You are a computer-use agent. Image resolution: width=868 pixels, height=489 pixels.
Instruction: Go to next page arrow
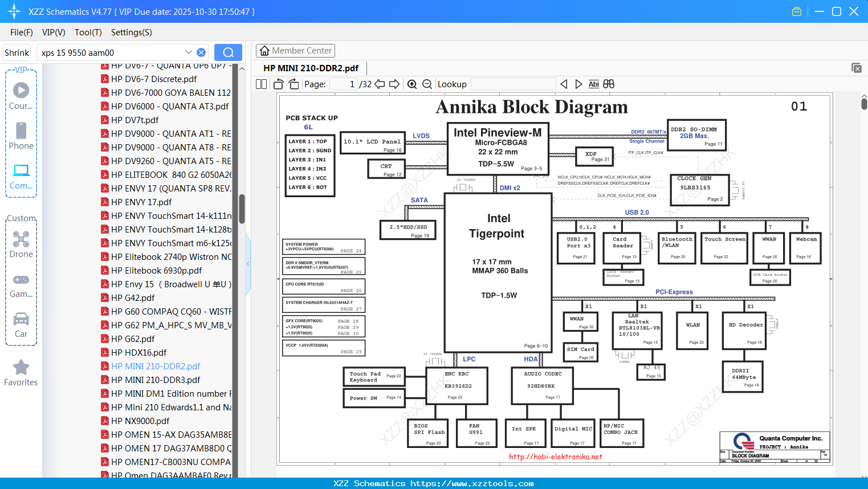pos(394,84)
